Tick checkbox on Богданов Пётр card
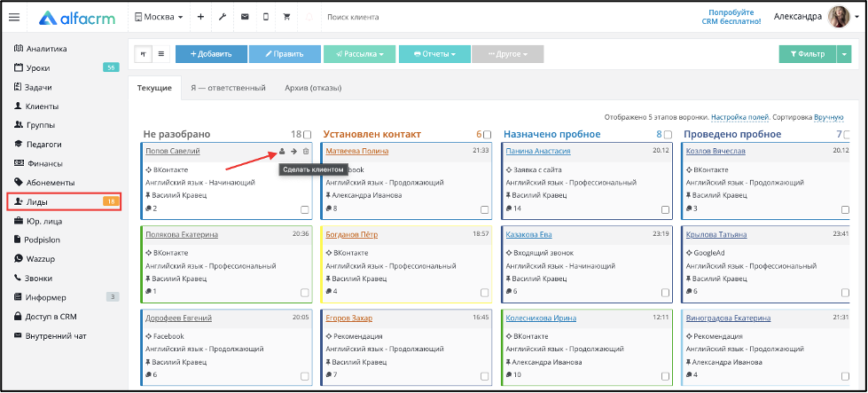 [x=484, y=293]
